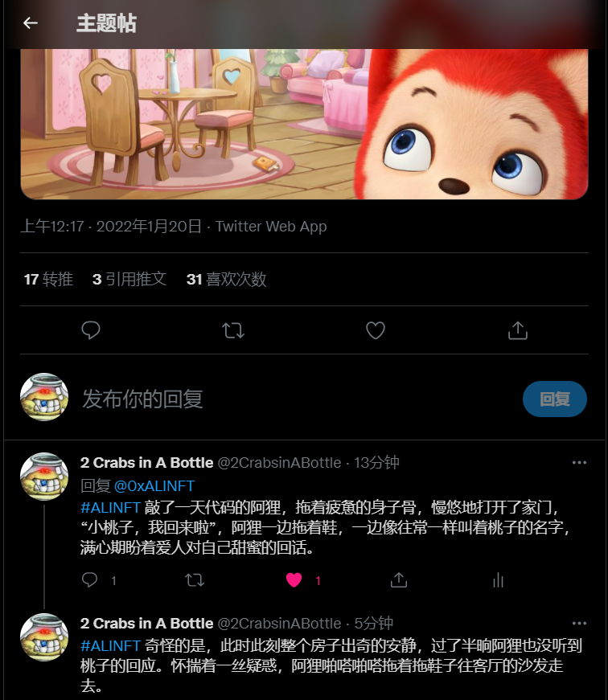Screen dimensions: 608x700
Task: Like the main tweet with heart icon
Action: (376, 330)
